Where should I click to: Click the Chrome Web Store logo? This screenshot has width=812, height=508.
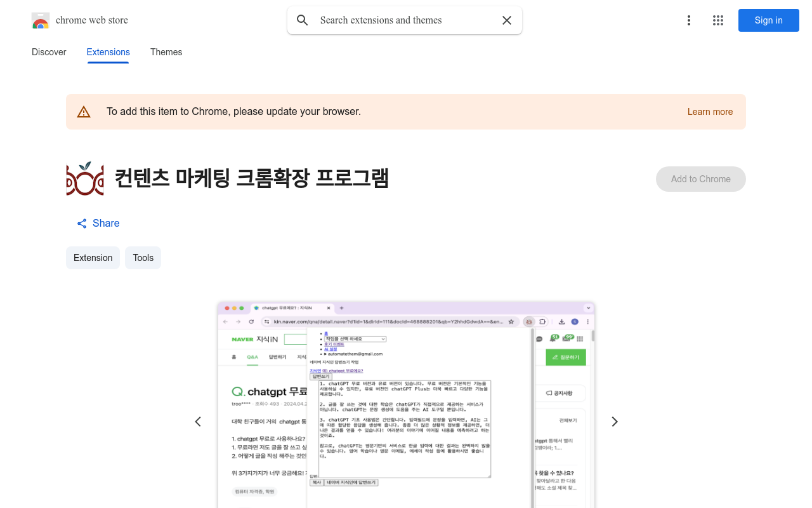click(x=41, y=20)
